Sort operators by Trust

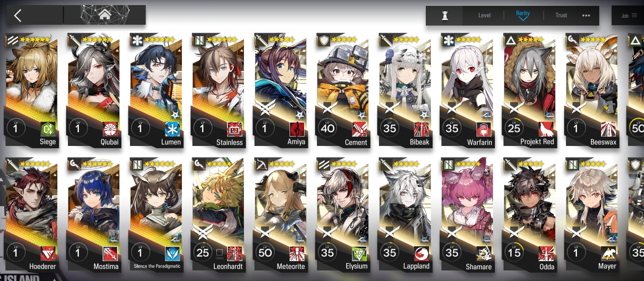pyautogui.click(x=561, y=16)
